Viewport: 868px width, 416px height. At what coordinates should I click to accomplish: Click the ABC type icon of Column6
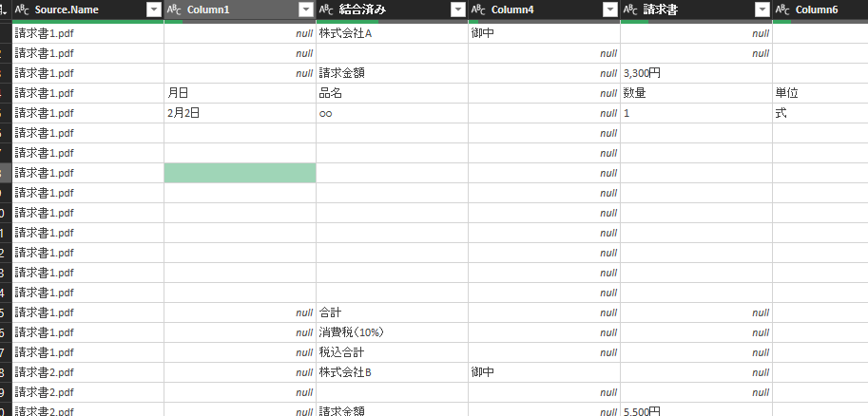coord(783,9)
